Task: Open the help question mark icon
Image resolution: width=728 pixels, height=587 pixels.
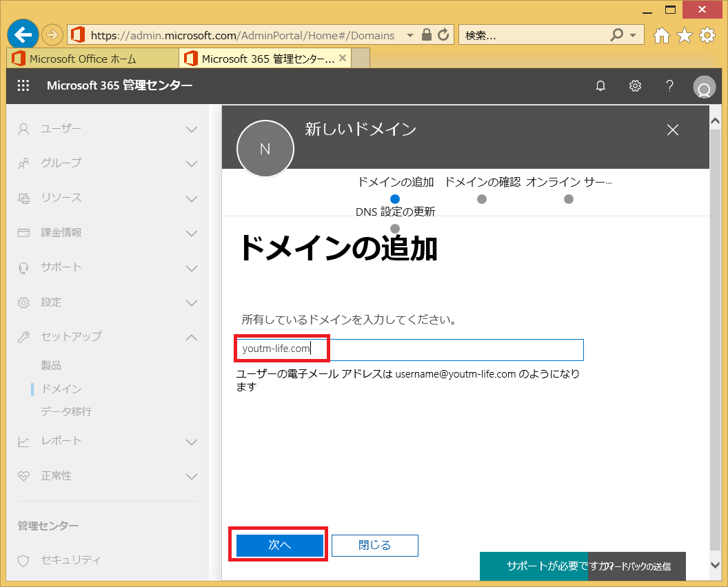Action: (669, 86)
